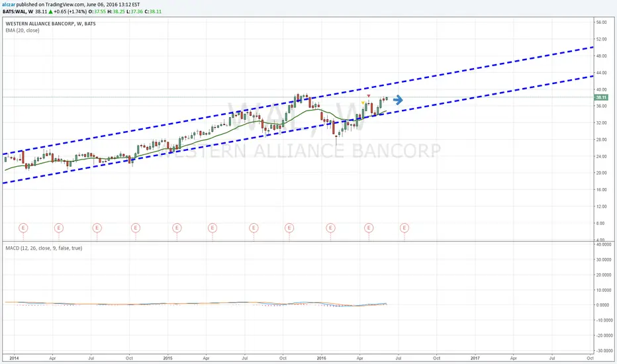Click the earnings E marker just after Oct 2014
The height and width of the screenshot is (364, 617).
[135, 228]
